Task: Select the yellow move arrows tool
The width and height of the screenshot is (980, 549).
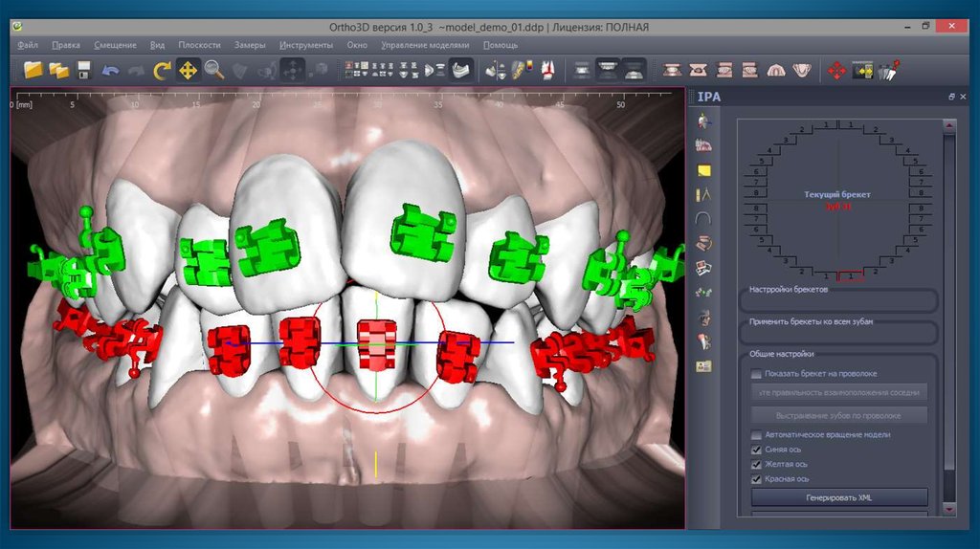Action: pyautogui.click(x=188, y=70)
